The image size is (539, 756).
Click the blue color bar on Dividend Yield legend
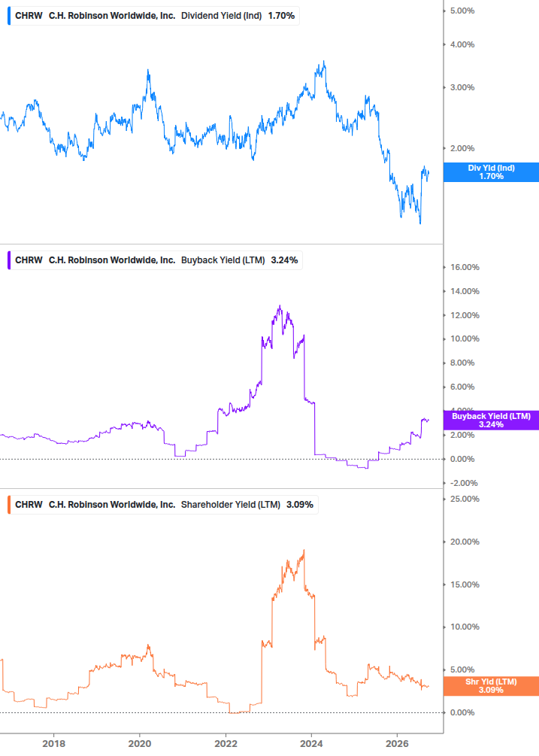(x=9, y=16)
